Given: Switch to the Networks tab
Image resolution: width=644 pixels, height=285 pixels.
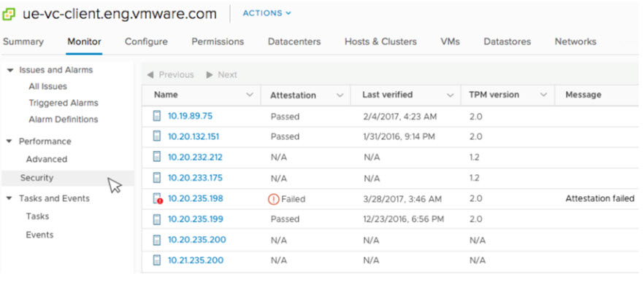Looking at the screenshot, I should [x=575, y=42].
